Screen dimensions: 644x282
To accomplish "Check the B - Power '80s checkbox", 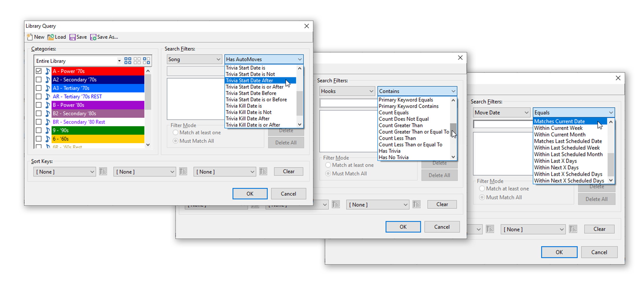I will point(39,105).
